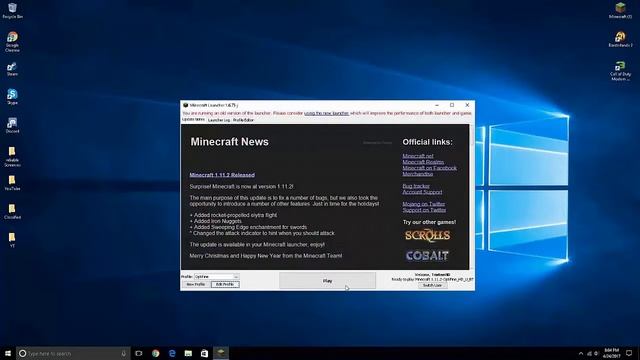Open the Mojang on Twitter link
The image size is (640, 360).
point(424,204)
